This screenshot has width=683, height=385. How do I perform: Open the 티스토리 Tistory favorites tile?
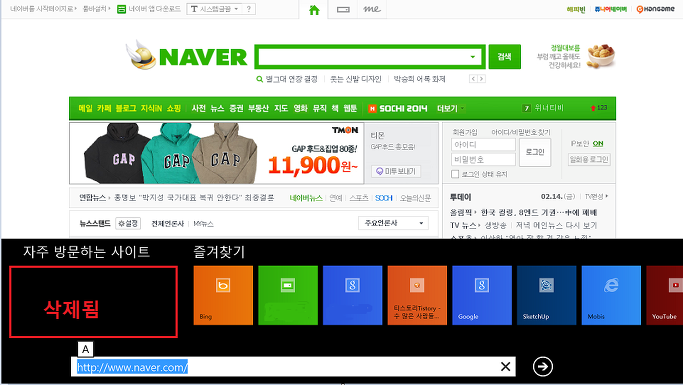click(x=417, y=295)
